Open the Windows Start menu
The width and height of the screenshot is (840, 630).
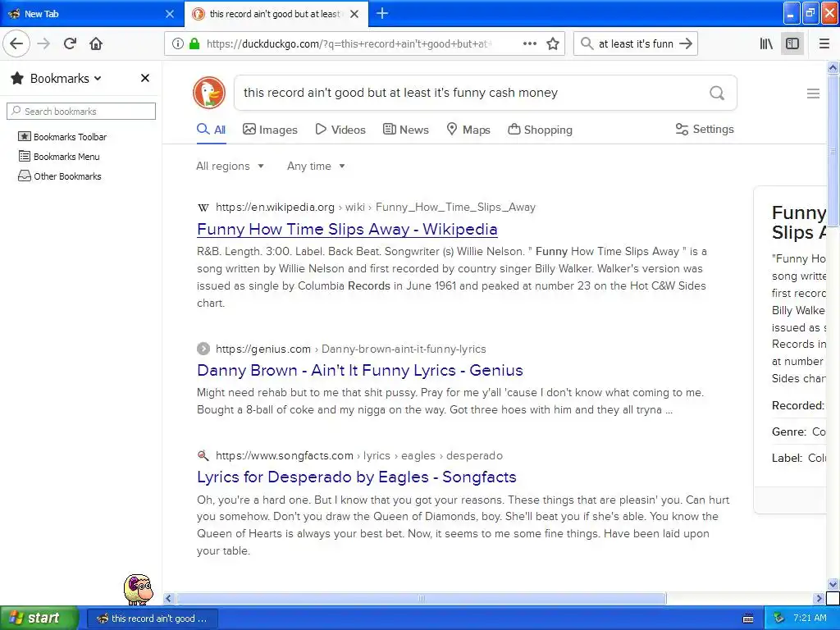click(x=39, y=618)
